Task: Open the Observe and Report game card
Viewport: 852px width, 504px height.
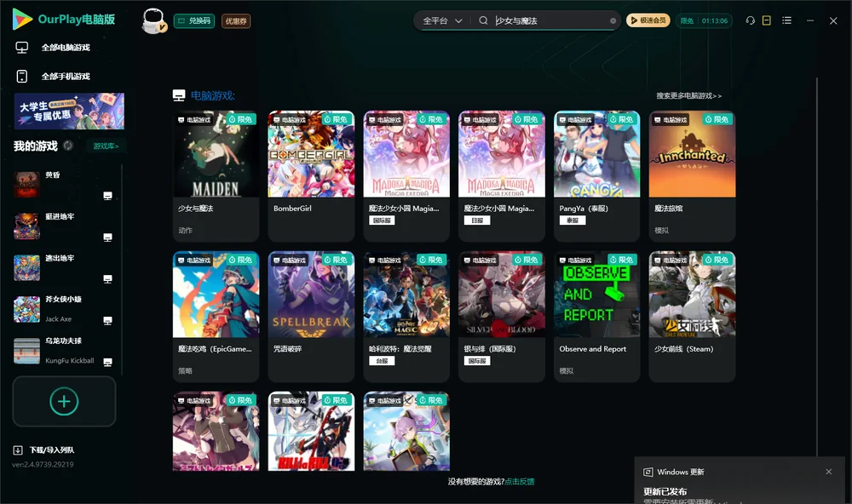Action: [596, 317]
